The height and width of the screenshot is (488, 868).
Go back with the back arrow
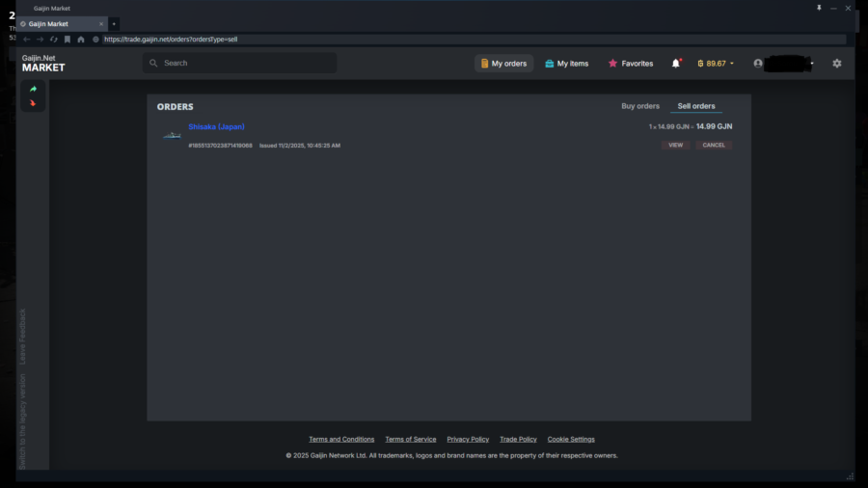pos(27,40)
